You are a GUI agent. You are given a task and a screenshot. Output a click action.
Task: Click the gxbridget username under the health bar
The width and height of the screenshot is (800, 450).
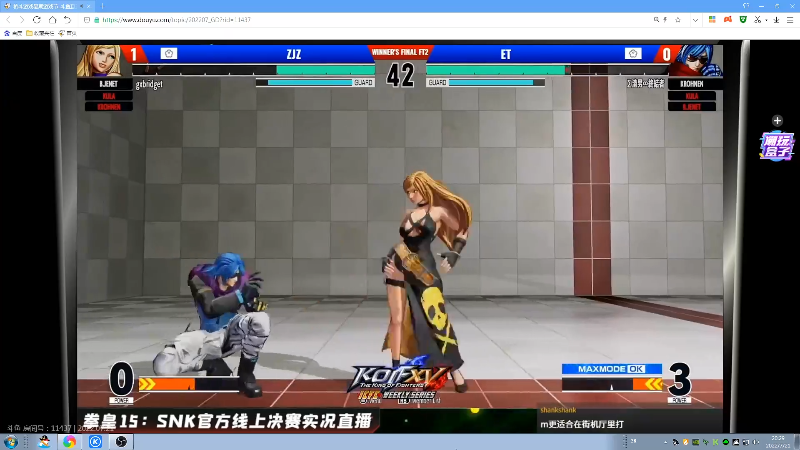pyautogui.click(x=149, y=84)
